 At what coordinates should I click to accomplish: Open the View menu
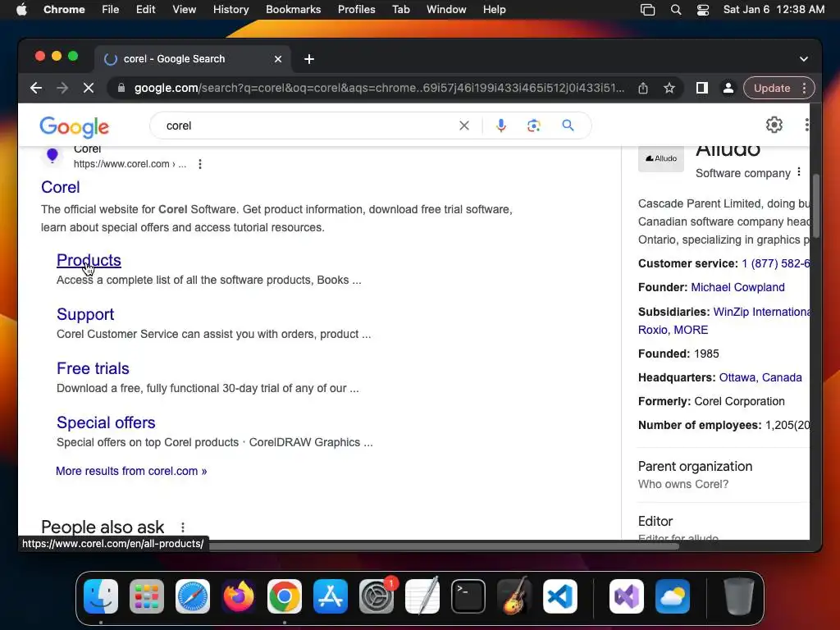184,10
